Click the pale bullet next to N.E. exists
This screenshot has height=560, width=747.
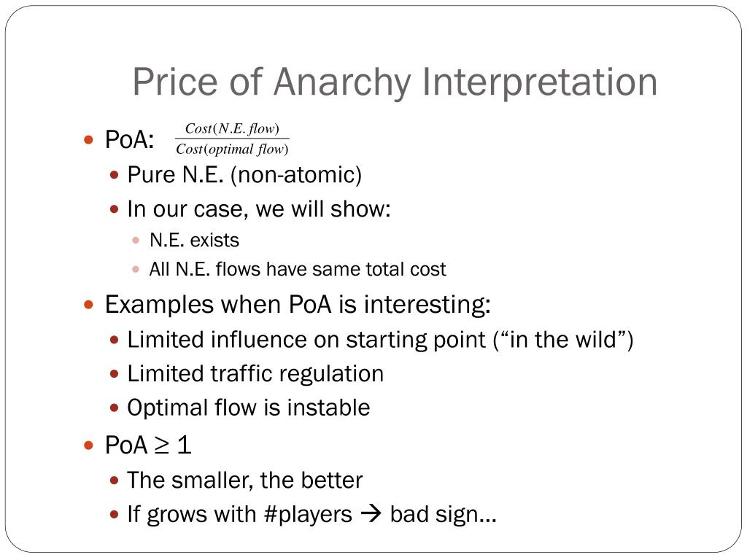[x=136, y=241]
